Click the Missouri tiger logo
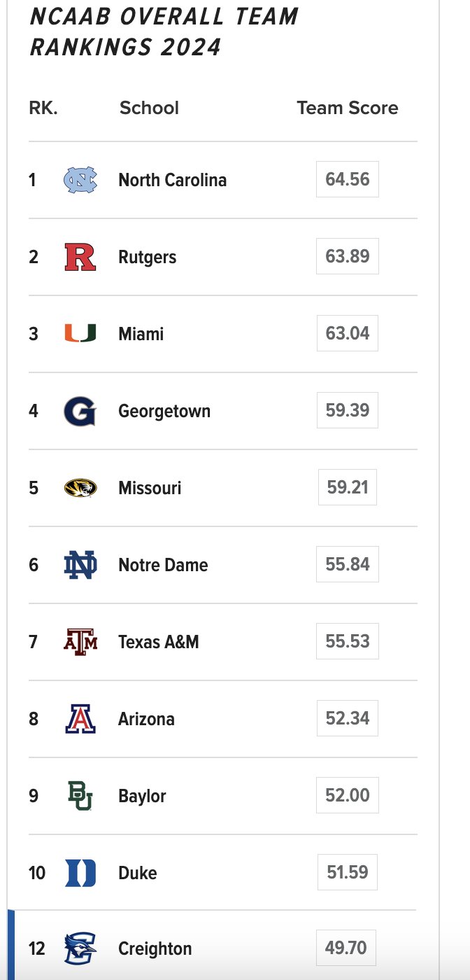 [80, 488]
